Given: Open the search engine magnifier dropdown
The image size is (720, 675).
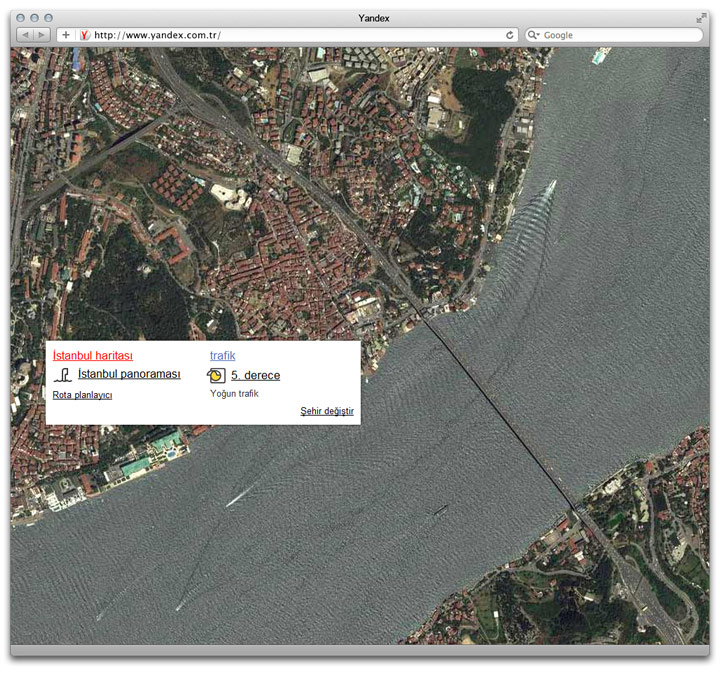Looking at the screenshot, I should coord(534,35).
